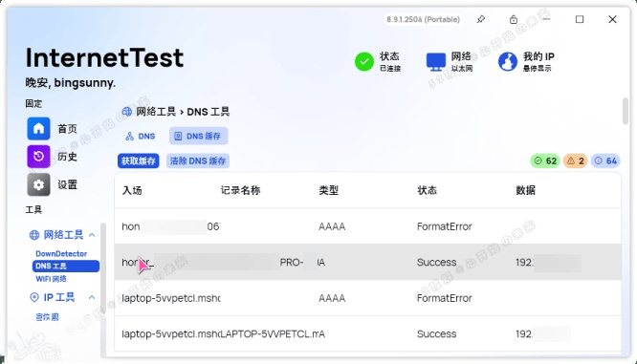
Task: Collapse the 网络工具 section chevron
Action: (x=92, y=235)
